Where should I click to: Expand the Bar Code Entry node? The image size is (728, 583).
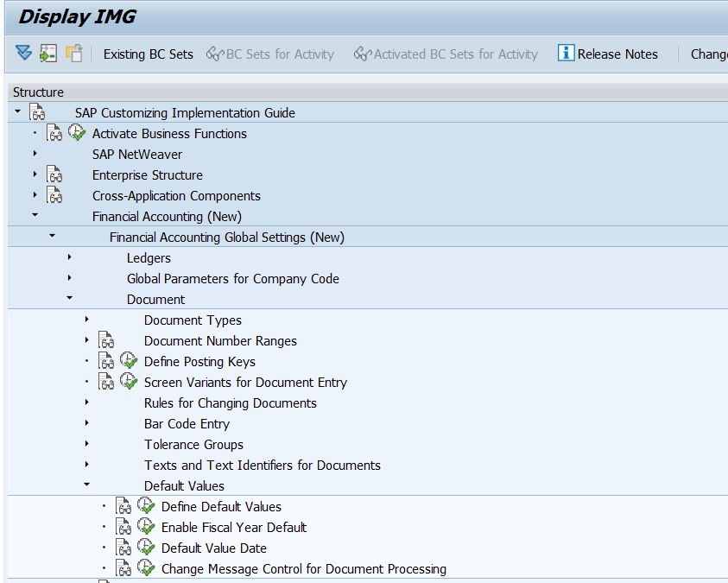87,423
